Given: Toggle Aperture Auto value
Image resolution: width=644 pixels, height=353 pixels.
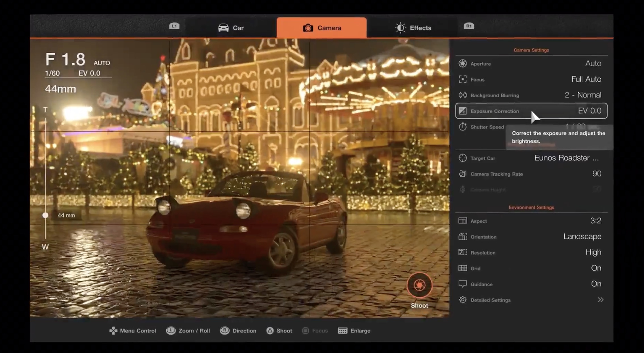Looking at the screenshot, I should tap(593, 63).
